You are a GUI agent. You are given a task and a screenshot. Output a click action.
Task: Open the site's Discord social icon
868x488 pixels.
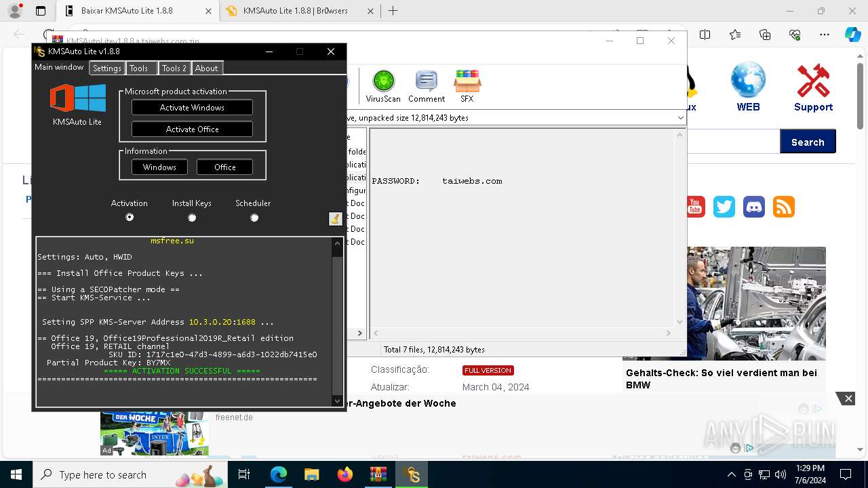point(753,206)
